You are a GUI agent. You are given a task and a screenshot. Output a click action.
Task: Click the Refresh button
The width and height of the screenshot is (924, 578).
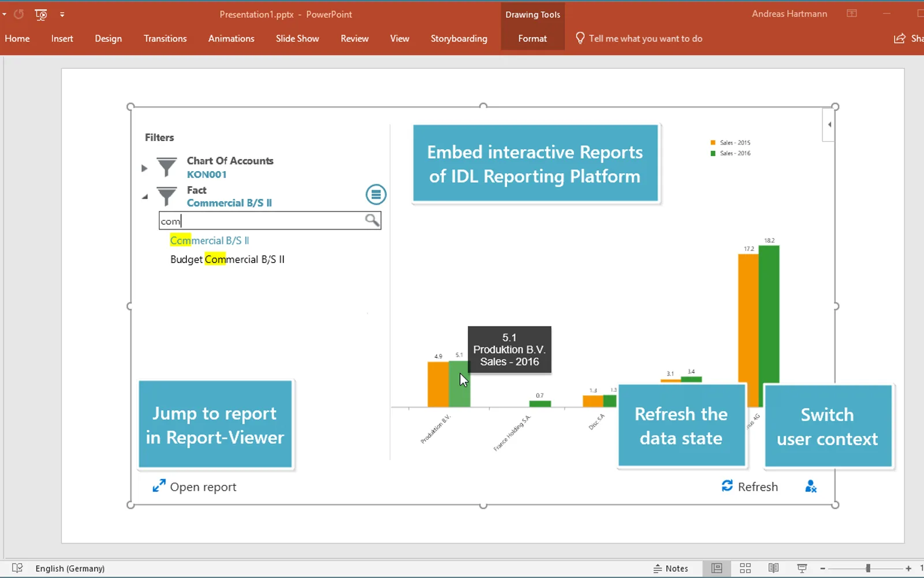pyautogui.click(x=750, y=487)
